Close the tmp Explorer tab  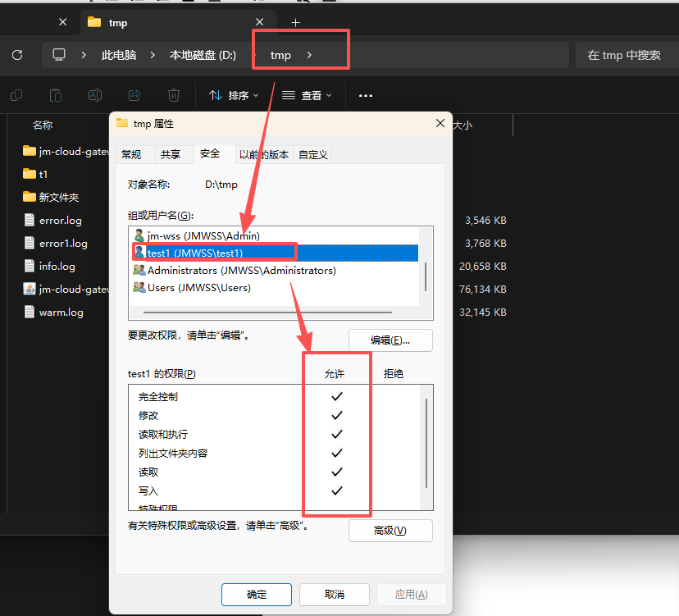(260, 22)
